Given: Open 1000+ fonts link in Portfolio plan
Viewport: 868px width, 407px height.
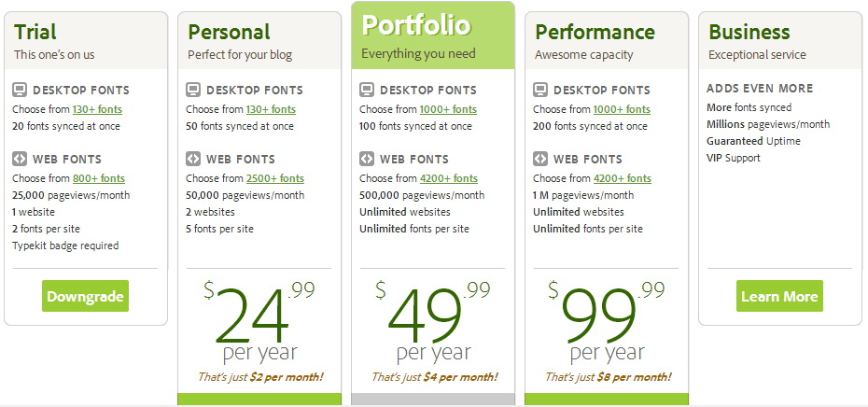Looking at the screenshot, I should 448,109.
